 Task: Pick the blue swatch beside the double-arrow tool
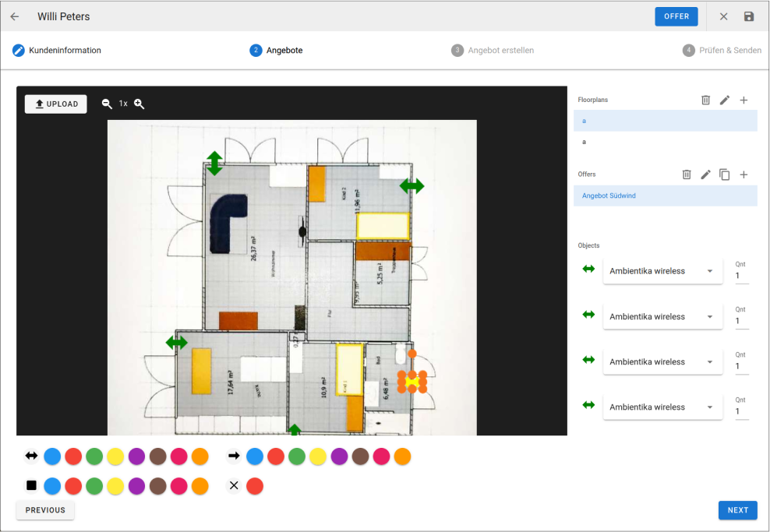tap(52, 456)
